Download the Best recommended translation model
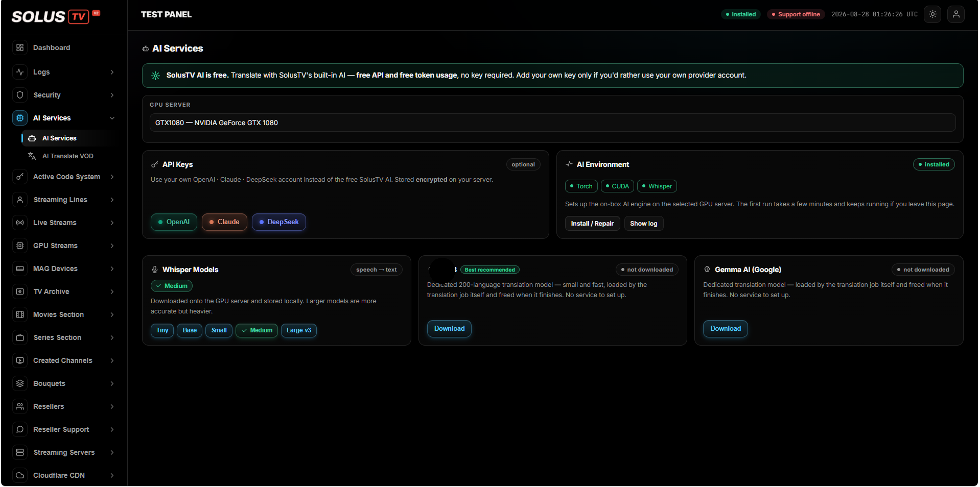 [x=449, y=329]
